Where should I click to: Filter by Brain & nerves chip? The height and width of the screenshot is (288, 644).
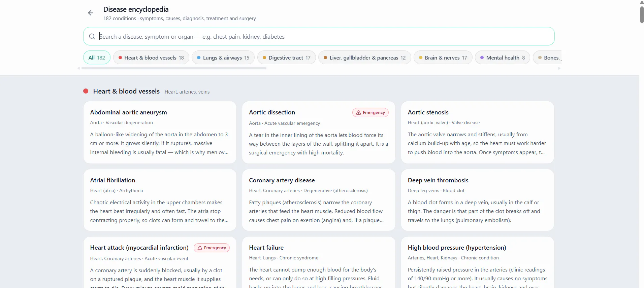click(x=443, y=58)
